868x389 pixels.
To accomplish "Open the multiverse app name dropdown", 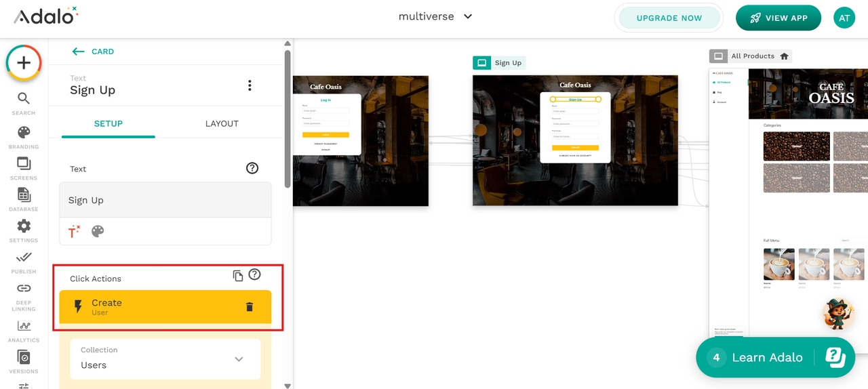I will pos(435,16).
